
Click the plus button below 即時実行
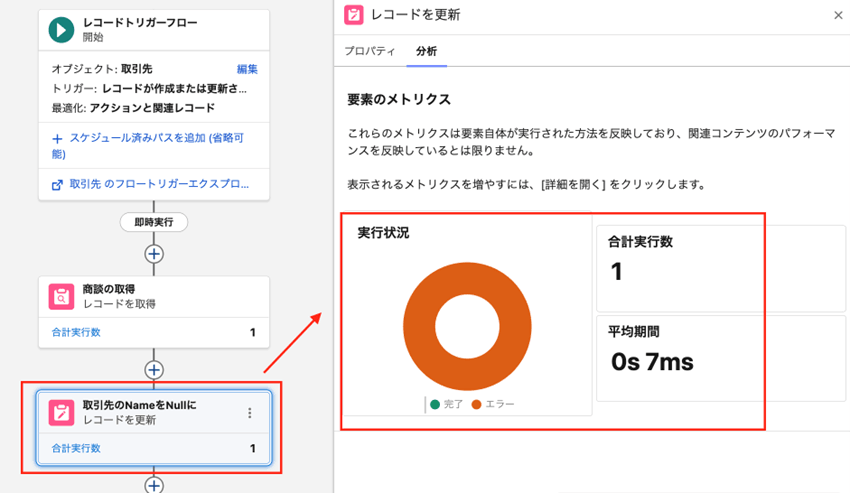click(x=154, y=253)
